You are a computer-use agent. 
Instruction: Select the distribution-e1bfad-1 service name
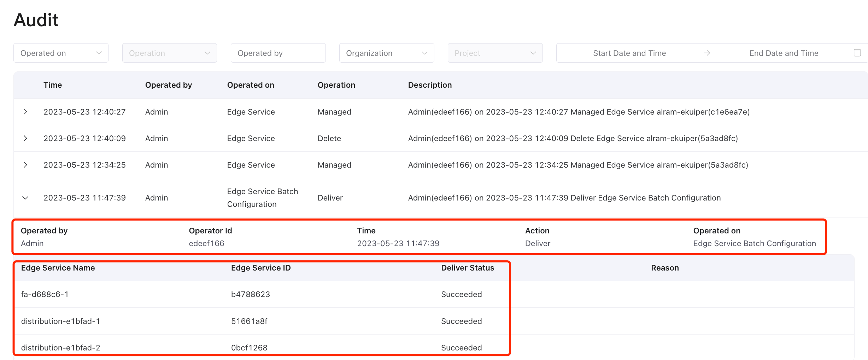(x=60, y=321)
